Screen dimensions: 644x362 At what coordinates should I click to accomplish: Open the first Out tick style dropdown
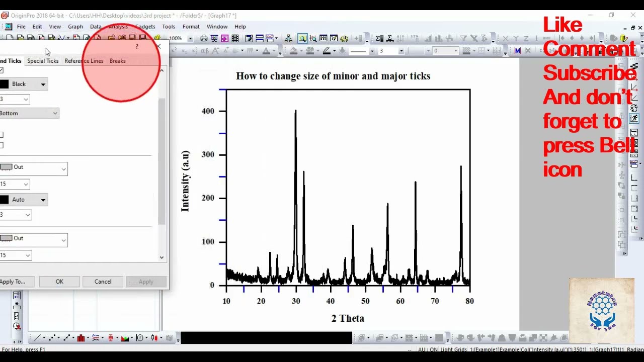click(x=63, y=169)
